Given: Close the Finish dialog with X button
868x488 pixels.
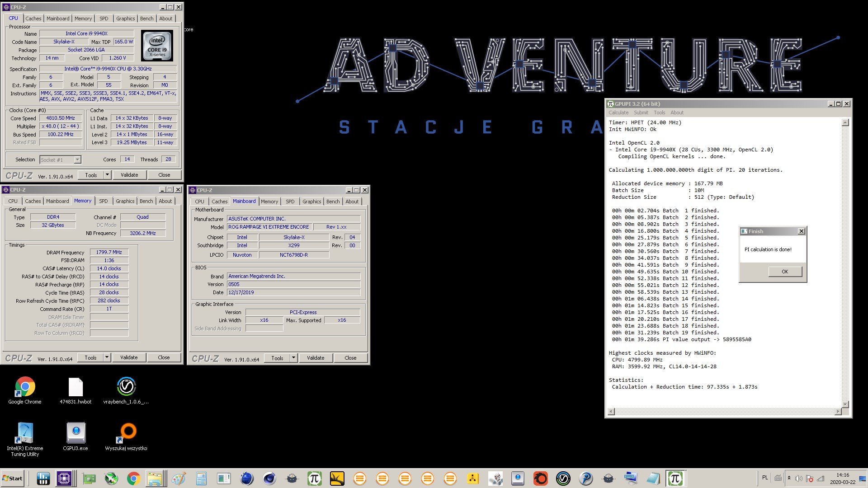Looking at the screenshot, I should pos(801,231).
